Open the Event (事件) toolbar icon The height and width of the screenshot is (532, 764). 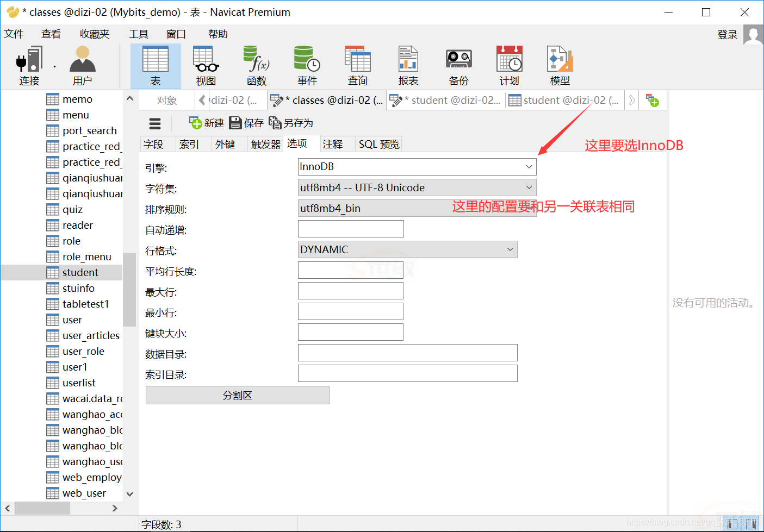(307, 66)
